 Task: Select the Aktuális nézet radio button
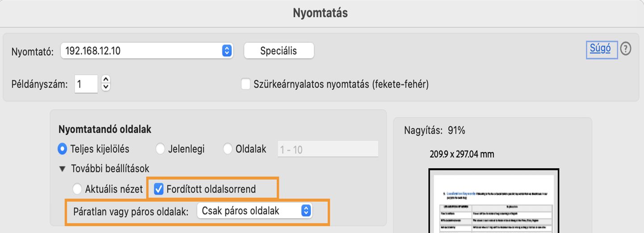[77, 189]
